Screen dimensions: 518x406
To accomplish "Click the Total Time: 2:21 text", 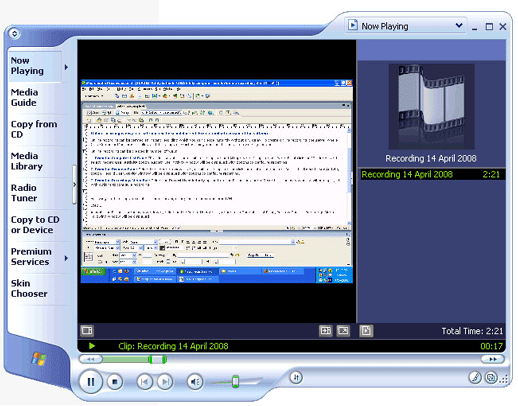I will pos(472,331).
